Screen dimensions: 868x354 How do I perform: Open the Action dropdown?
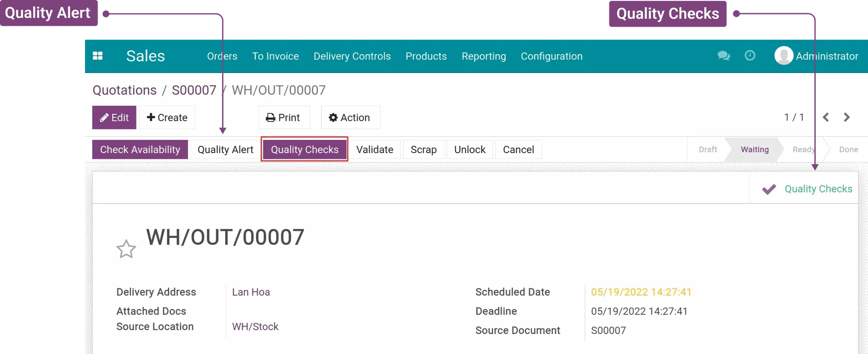click(350, 117)
